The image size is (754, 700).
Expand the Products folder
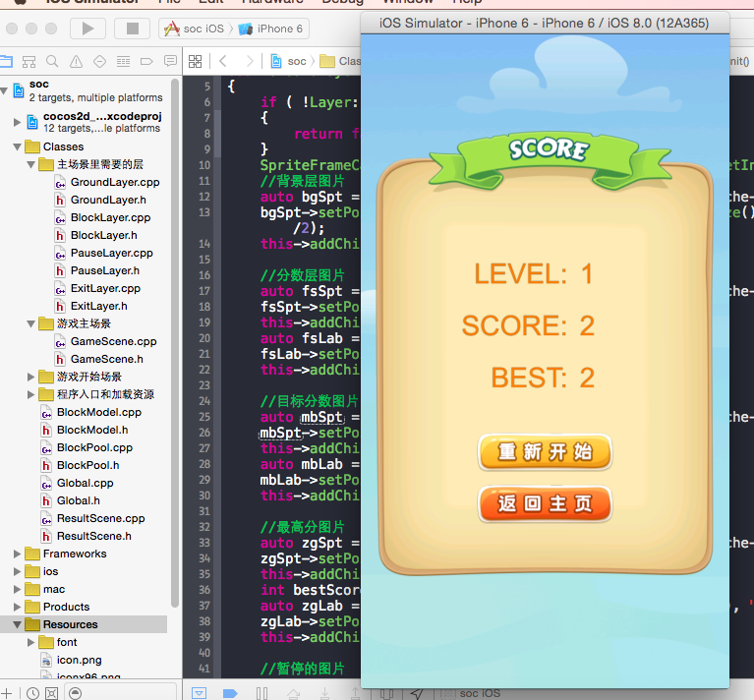point(17,607)
